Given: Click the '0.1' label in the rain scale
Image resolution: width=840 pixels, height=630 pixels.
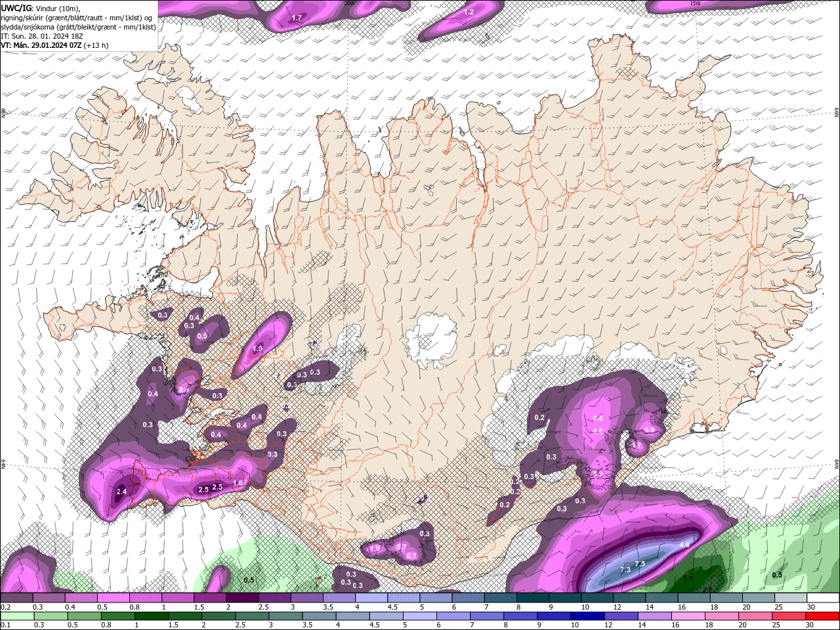Looking at the screenshot, I should point(5,625).
